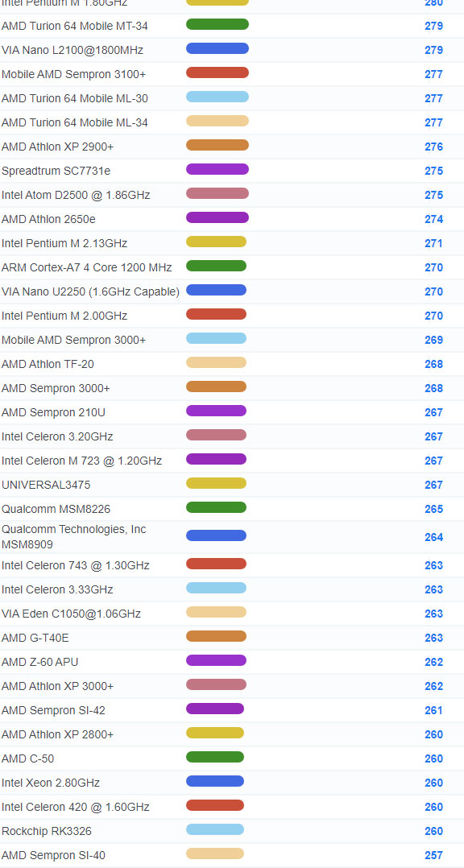464x868 pixels.
Task: Click the blue bar for Qualcomm MSM8909
Action: tap(217, 535)
